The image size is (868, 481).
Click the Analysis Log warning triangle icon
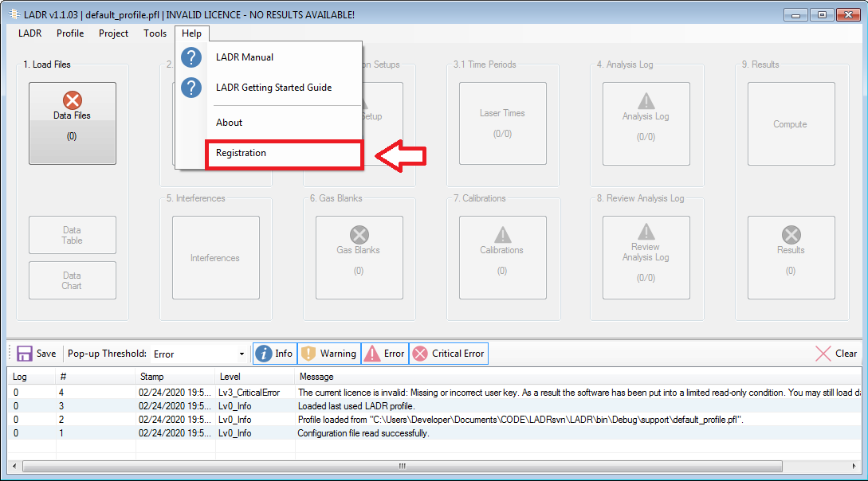(646, 100)
